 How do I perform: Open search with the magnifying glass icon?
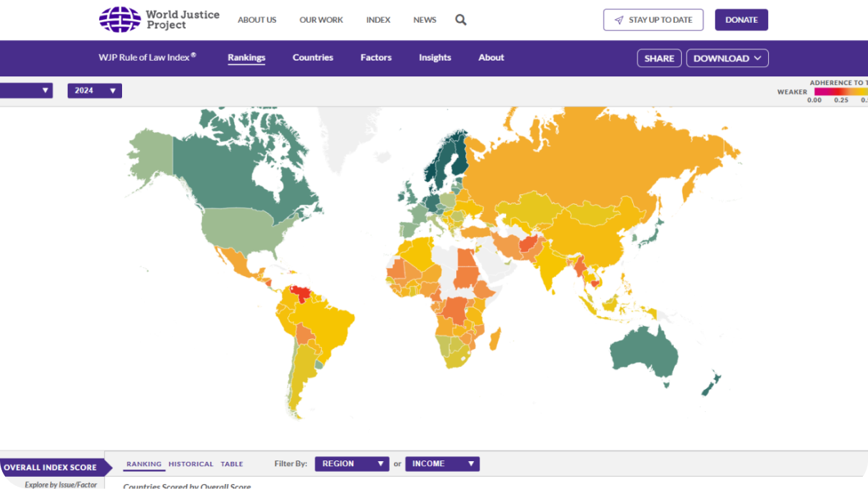click(x=460, y=20)
